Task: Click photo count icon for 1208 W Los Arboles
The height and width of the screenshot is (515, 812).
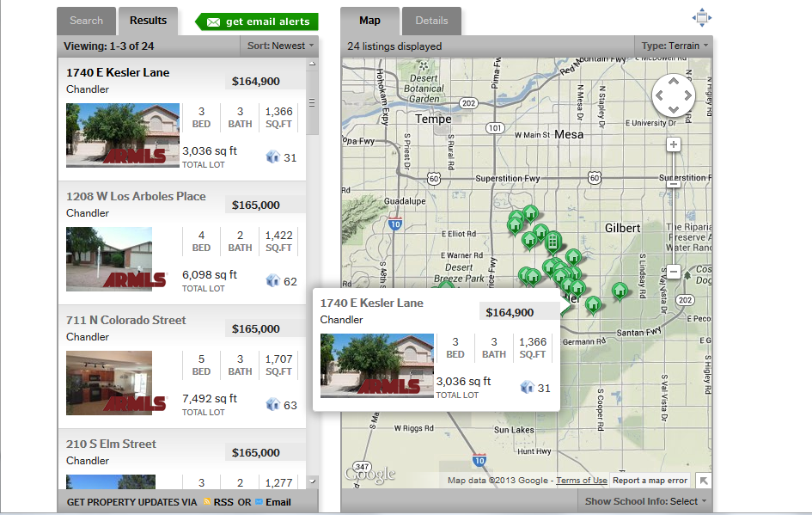Action: pyautogui.click(x=273, y=281)
